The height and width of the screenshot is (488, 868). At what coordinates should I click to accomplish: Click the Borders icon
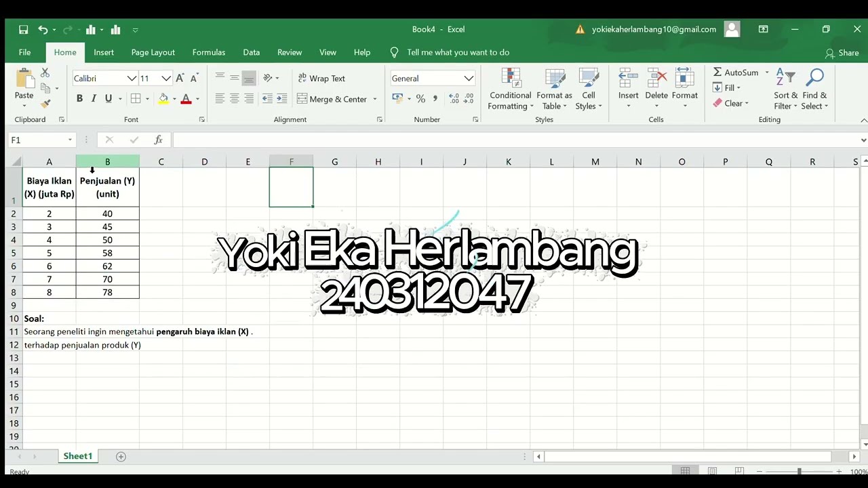pos(136,99)
